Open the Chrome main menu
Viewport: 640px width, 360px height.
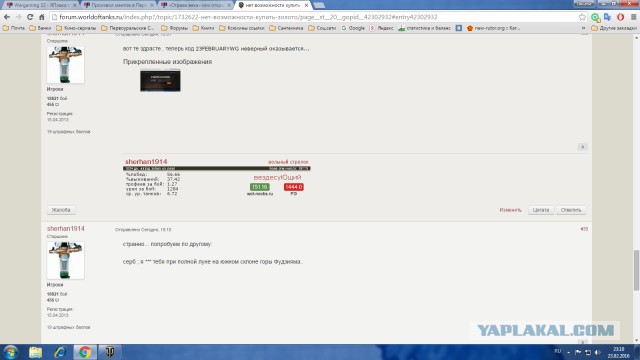click(x=633, y=17)
